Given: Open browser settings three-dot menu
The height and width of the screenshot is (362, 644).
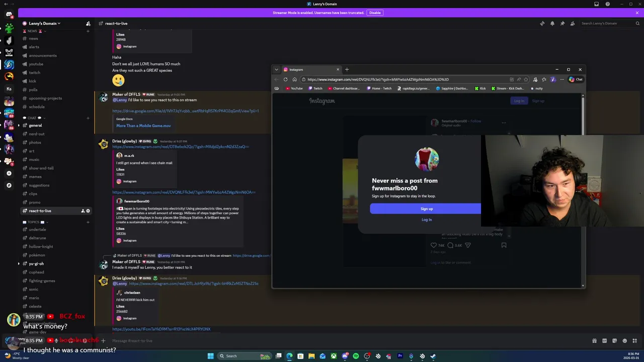Looking at the screenshot, I should pyautogui.click(x=562, y=79).
